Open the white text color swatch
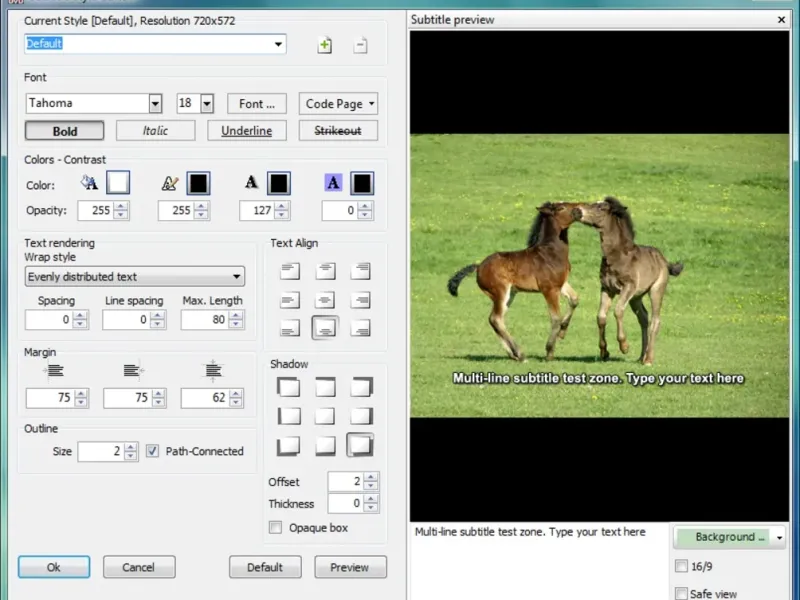800x600 pixels. [x=118, y=183]
